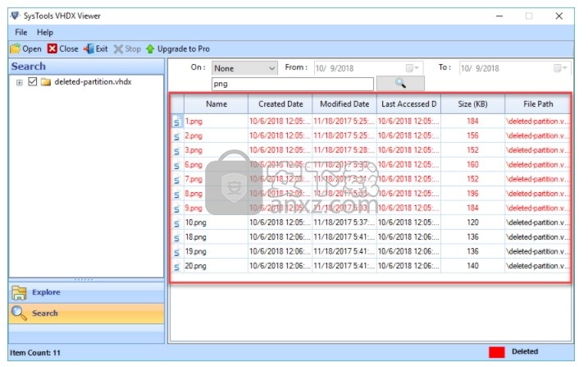Switch to the Search pane
This screenshot has width=588, height=367.
click(86, 314)
